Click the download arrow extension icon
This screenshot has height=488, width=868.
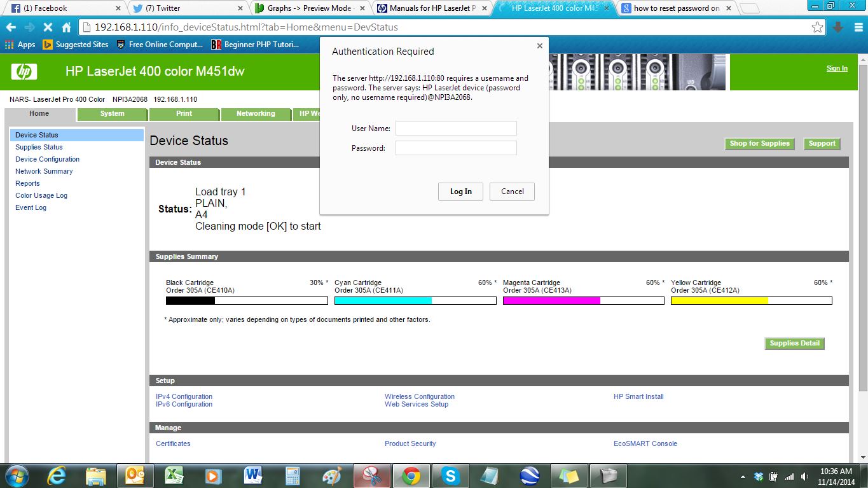point(837,27)
